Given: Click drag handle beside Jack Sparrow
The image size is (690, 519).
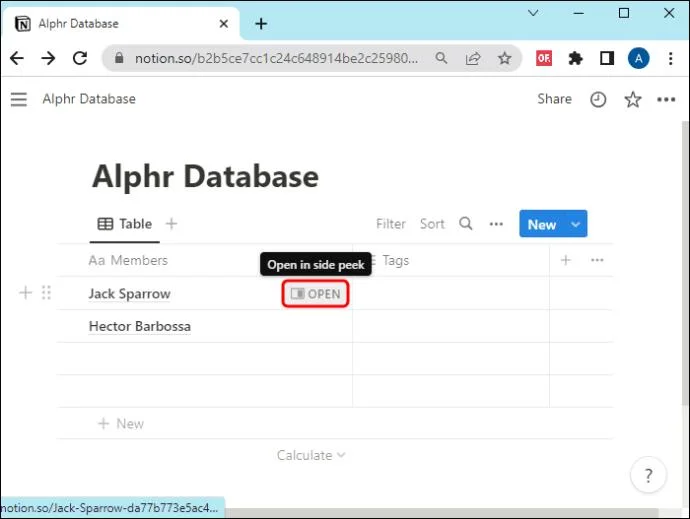Looking at the screenshot, I should pyautogui.click(x=46, y=293).
